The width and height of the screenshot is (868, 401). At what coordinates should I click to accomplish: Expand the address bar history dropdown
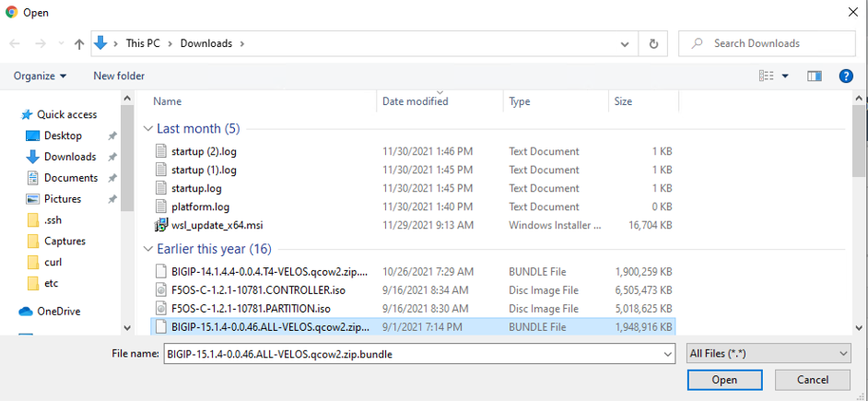tap(625, 43)
